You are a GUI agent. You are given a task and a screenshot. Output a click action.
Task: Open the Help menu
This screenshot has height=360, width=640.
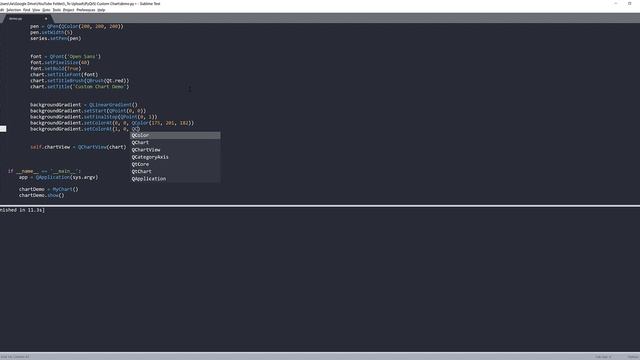point(101,10)
